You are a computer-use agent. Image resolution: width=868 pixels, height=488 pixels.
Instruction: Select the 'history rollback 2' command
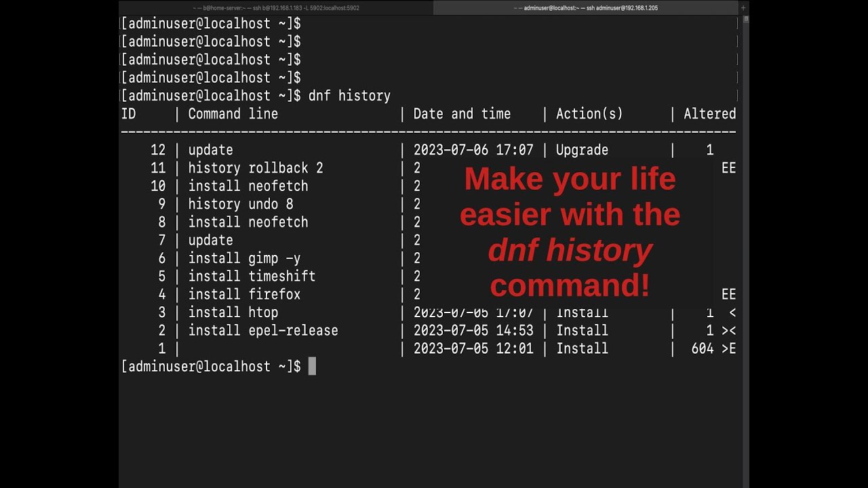click(x=256, y=168)
